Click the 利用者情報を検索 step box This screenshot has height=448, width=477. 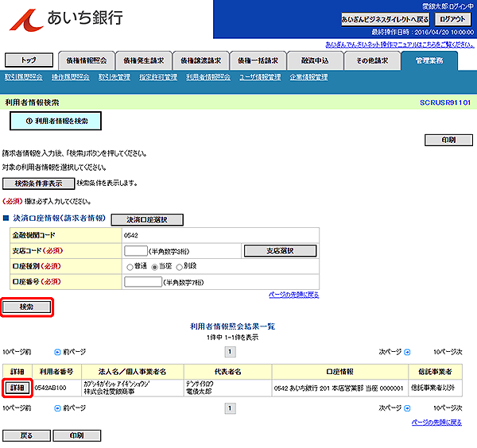point(56,121)
